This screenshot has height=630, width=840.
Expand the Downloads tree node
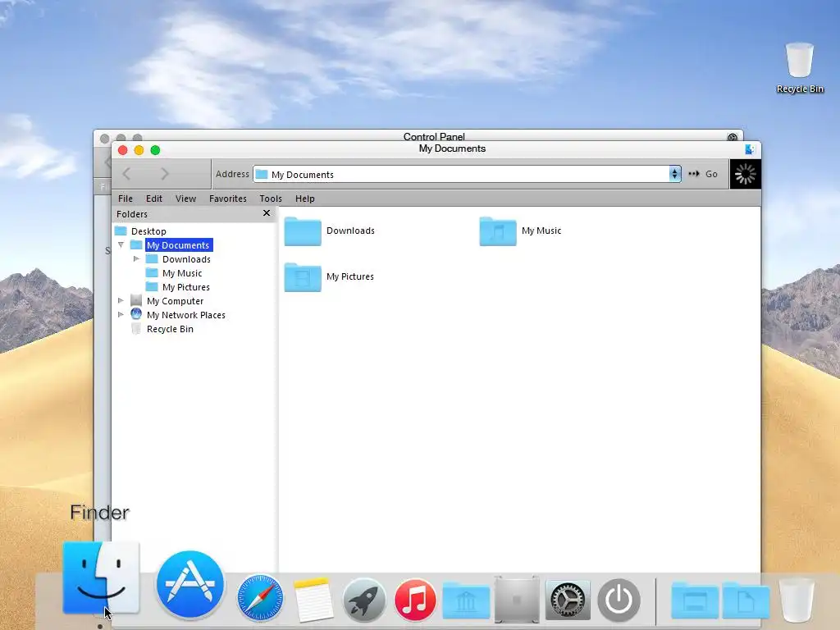(136, 258)
